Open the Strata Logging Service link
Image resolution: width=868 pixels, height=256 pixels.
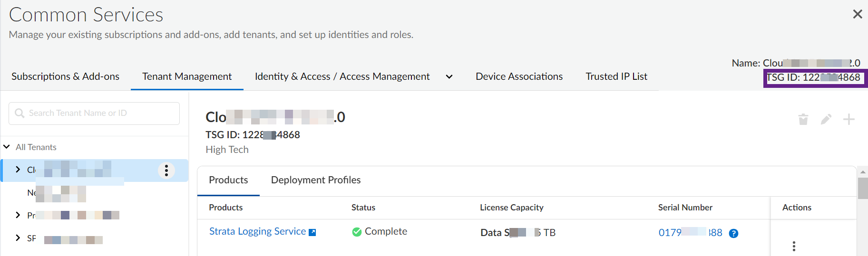point(257,231)
